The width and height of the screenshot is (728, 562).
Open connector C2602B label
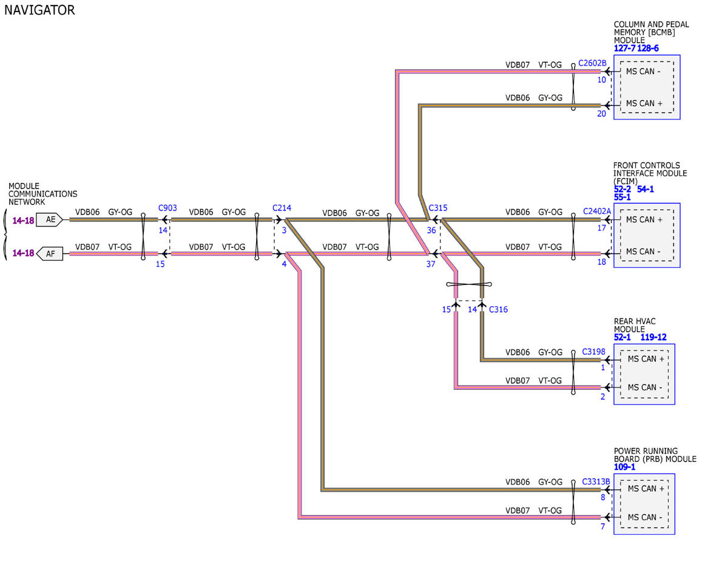(x=593, y=63)
